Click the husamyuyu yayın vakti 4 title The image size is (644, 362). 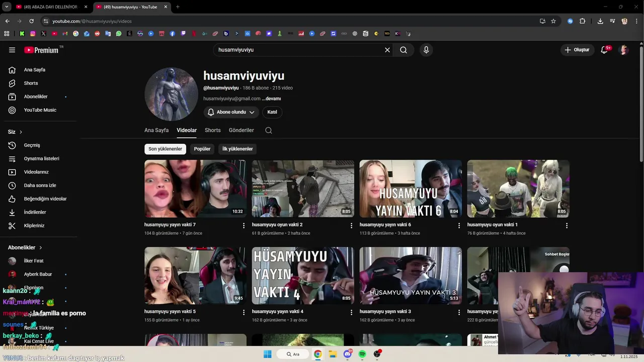click(278, 312)
